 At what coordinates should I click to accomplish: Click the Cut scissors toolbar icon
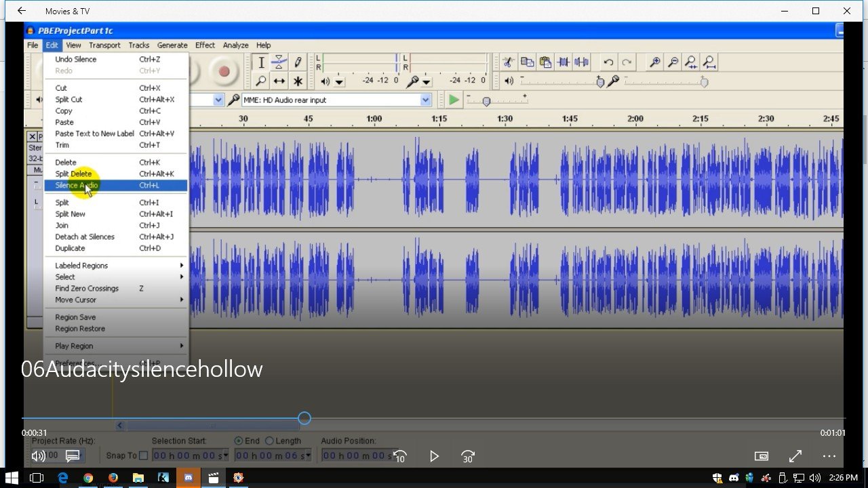pyautogui.click(x=507, y=62)
